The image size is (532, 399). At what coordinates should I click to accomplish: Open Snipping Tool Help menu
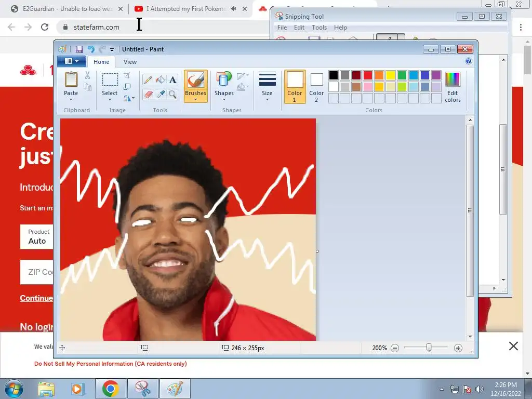(x=340, y=28)
